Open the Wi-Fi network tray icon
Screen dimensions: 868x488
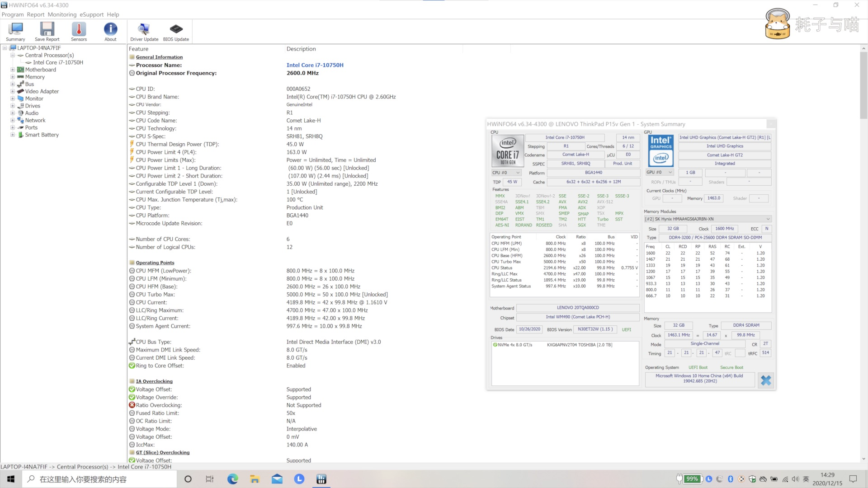click(x=785, y=479)
